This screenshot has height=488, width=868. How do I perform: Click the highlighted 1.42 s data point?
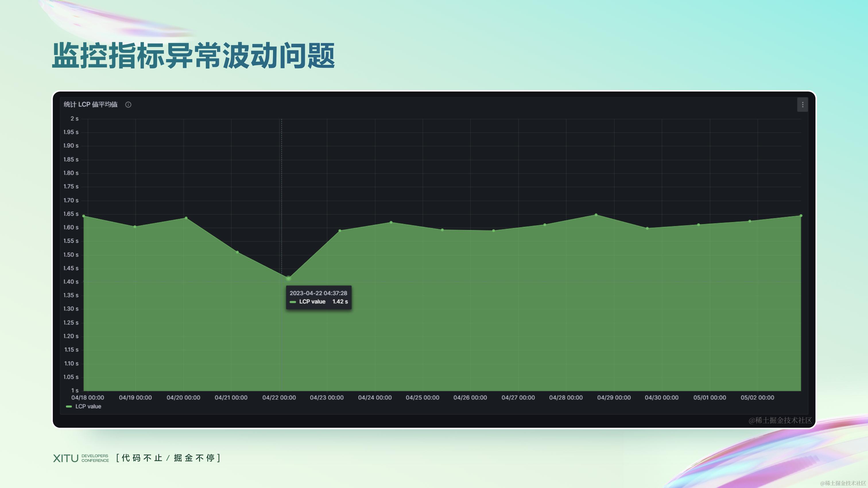pos(288,278)
